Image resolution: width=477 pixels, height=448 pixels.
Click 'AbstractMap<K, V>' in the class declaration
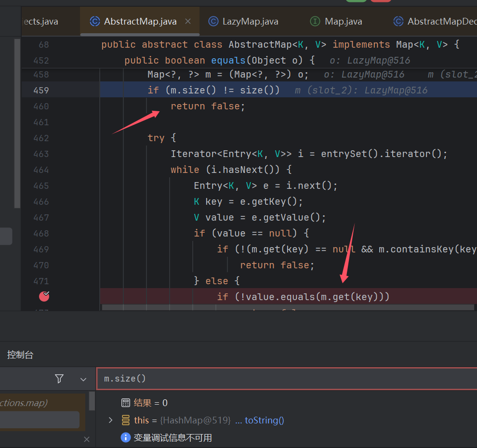278,44
